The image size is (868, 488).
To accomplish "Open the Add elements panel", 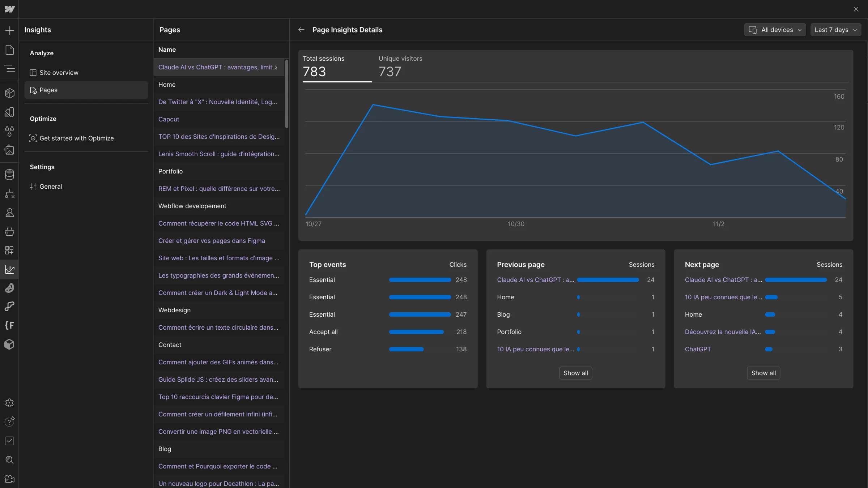I will pyautogui.click(x=9, y=30).
